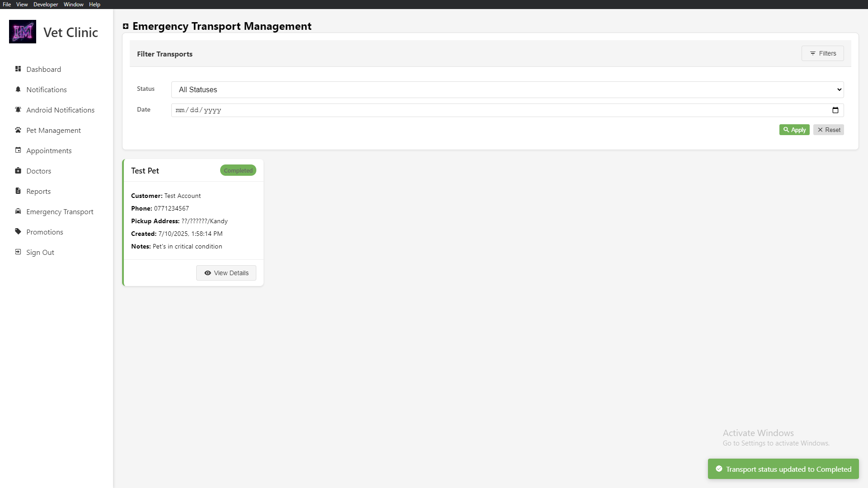Click the Vet Clinic logo image

[22, 31]
